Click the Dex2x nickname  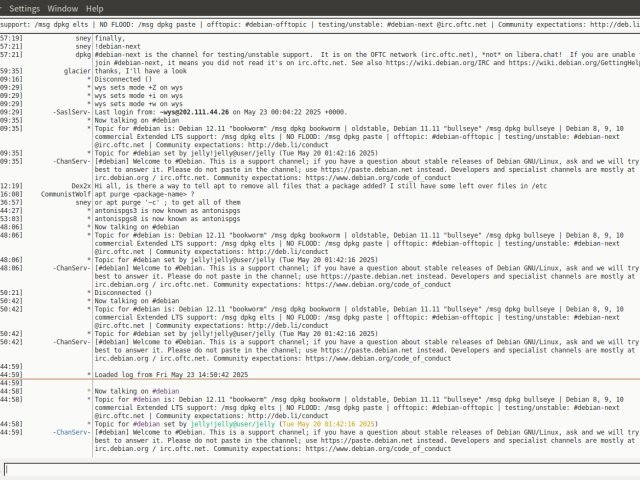[x=81, y=186]
